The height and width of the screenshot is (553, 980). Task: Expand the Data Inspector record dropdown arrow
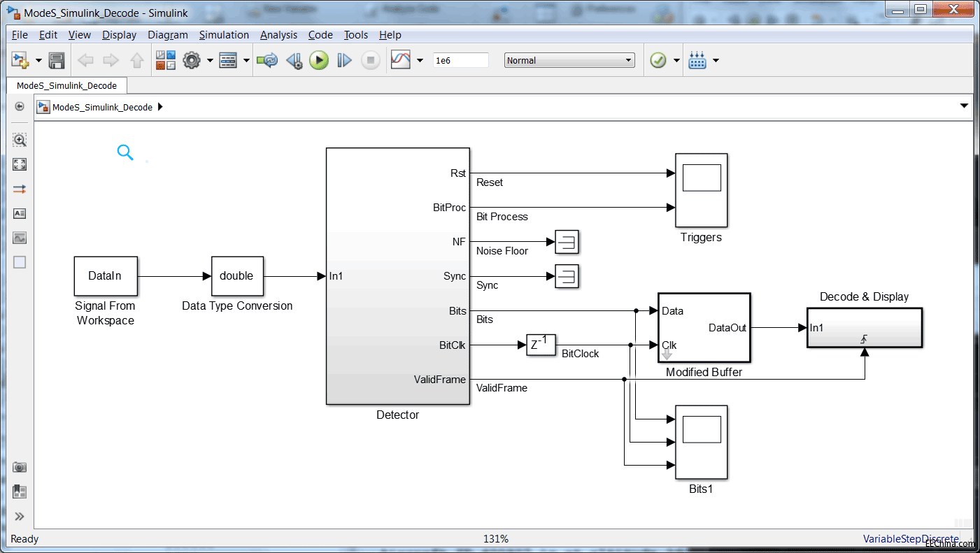[x=420, y=61]
